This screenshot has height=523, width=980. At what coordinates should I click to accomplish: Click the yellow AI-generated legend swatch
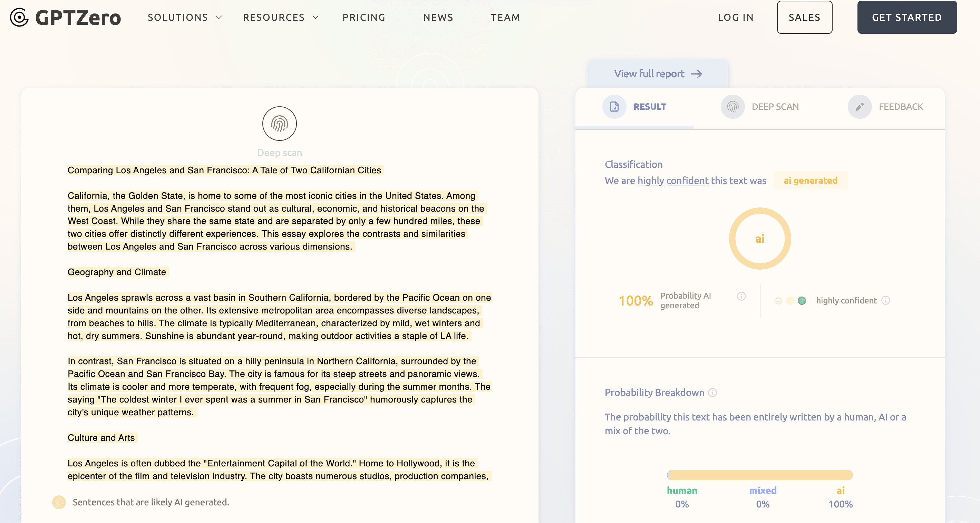59,502
